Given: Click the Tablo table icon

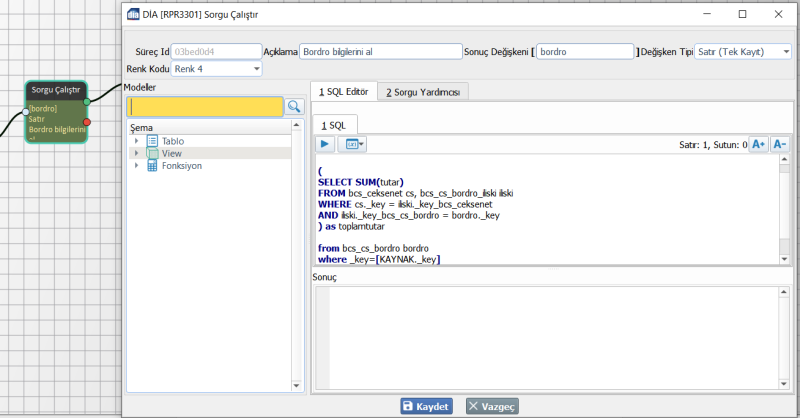Looking at the screenshot, I should [x=152, y=141].
